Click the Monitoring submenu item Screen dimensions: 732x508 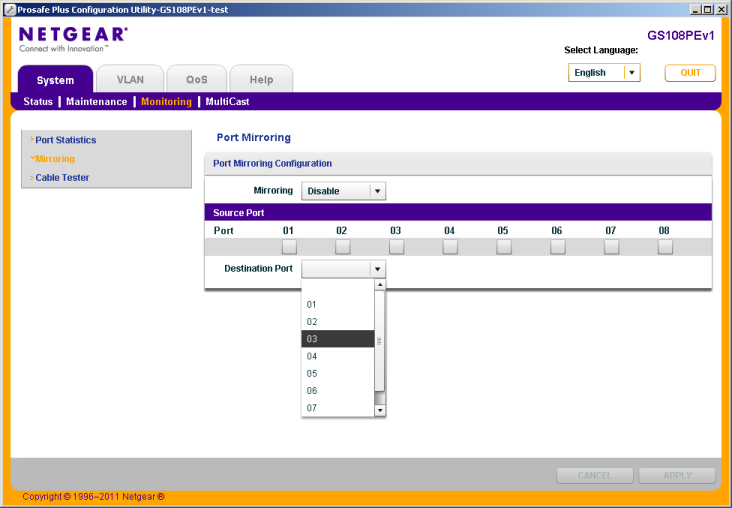pyautogui.click(x=166, y=101)
